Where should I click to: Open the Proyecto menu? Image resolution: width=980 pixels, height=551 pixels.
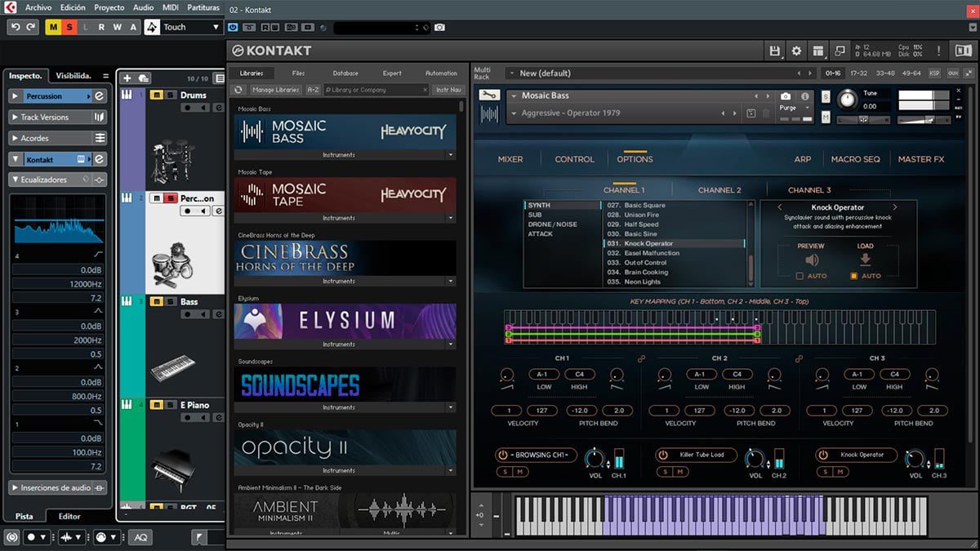(x=109, y=7)
